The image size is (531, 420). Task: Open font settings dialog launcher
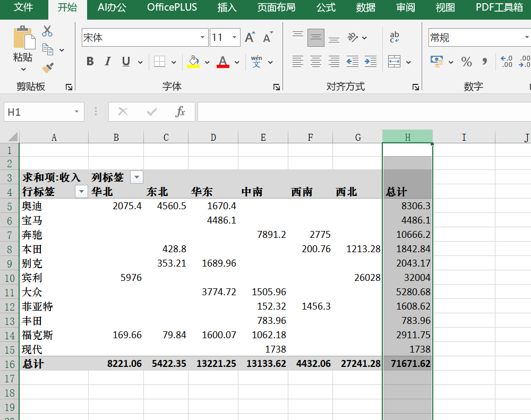(276, 87)
